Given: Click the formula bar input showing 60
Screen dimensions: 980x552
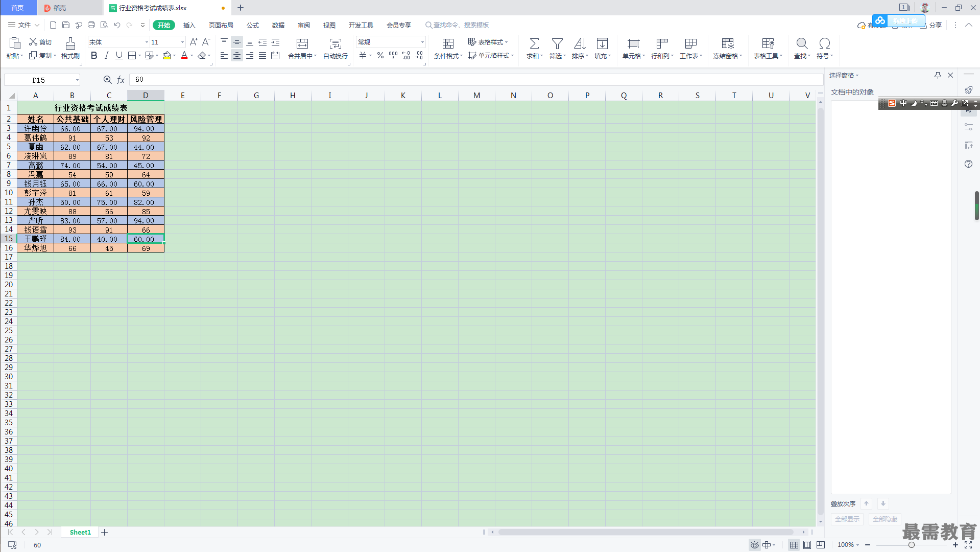Looking at the screenshot, I should click(x=476, y=80).
